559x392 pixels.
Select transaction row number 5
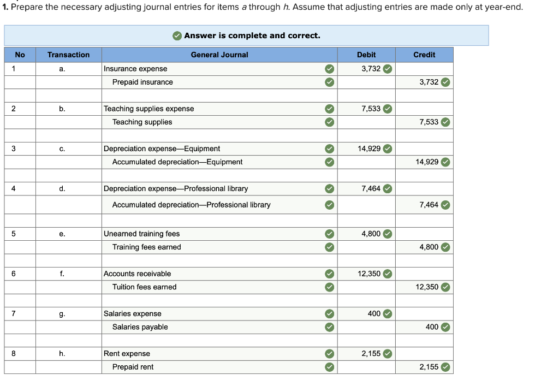14,234
